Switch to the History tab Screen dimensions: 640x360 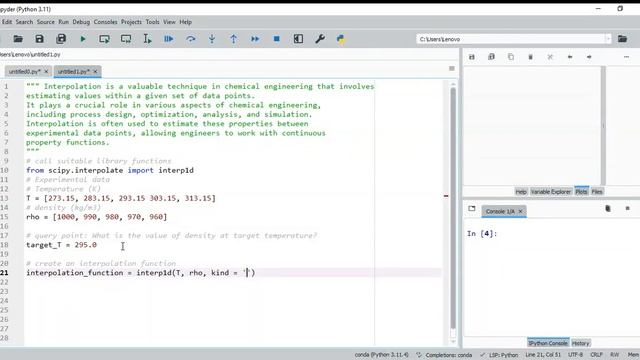click(x=580, y=343)
